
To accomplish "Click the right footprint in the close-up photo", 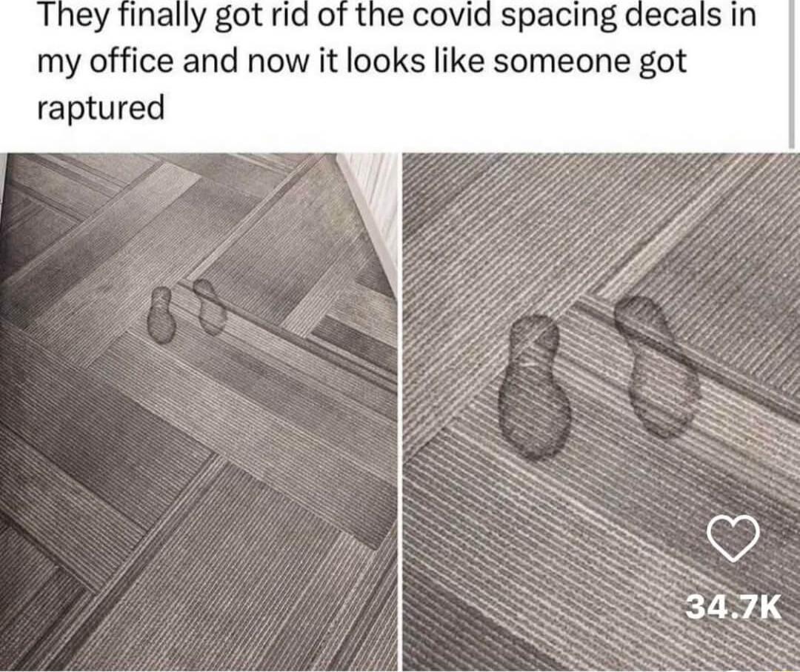I will (x=657, y=367).
